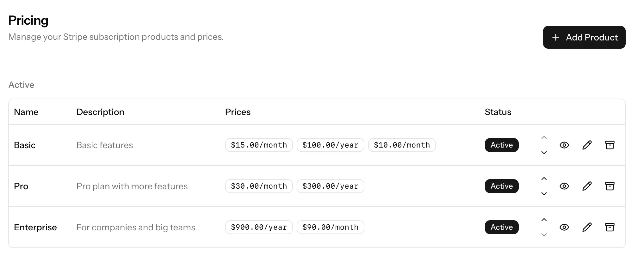Toggle the eye visibility icon for Pro plan
The height and width of the screenshot is (261, 644).
coord(564,186)
